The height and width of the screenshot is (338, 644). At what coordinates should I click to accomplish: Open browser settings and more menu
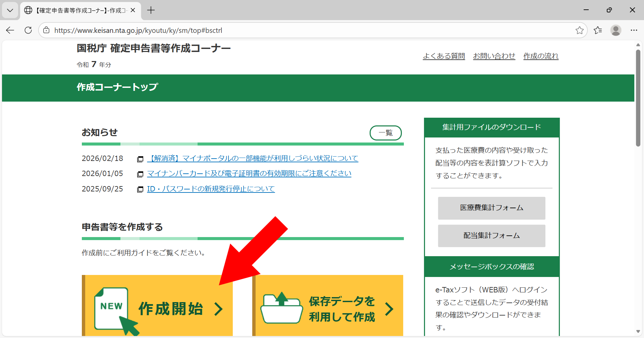(x=634, y=30)
